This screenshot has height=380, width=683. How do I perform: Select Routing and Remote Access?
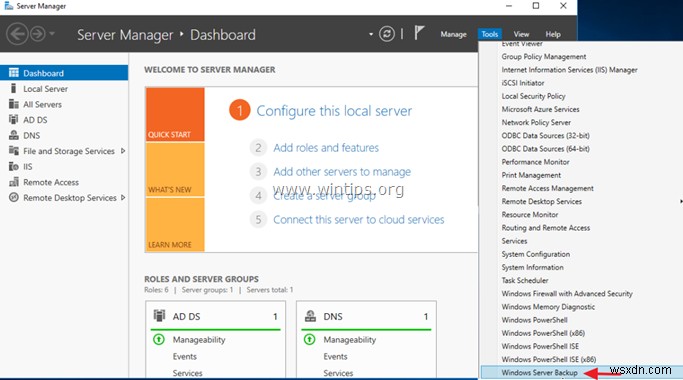tap(546, 227)
